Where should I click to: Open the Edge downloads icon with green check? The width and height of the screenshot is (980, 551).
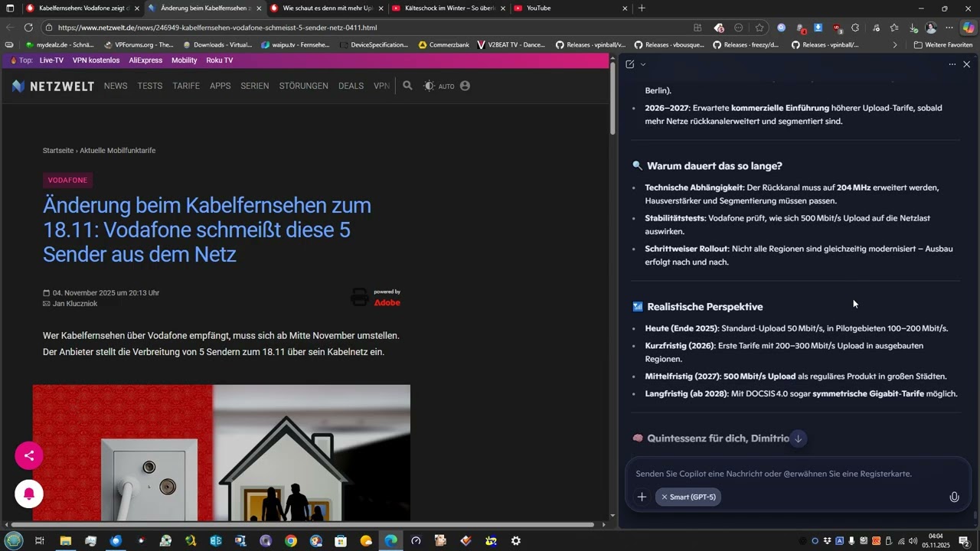(913, 28)
